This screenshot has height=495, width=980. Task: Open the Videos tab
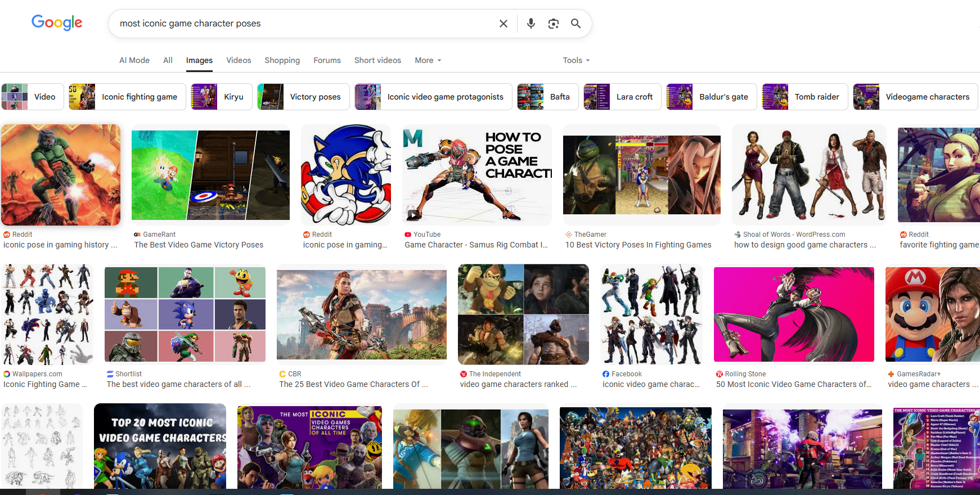239,60
